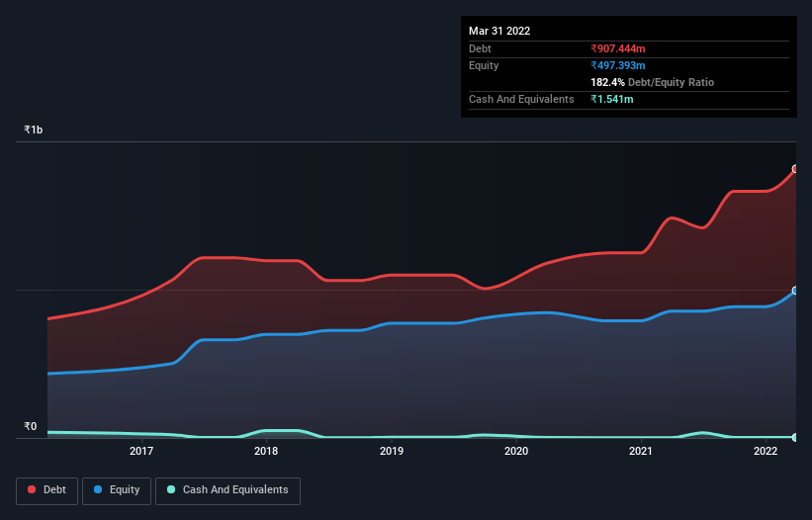Toggle the Equity legend button
The width and height of the screenshot is (812, 520).
pos(117,490)
